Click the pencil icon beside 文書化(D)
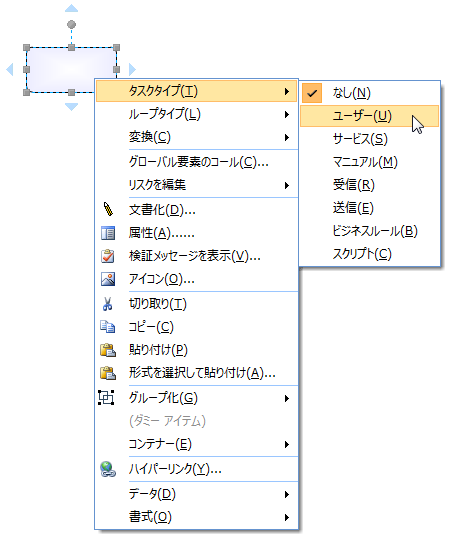The width and height of the screenshot is (449, 538). click(108, 210)
